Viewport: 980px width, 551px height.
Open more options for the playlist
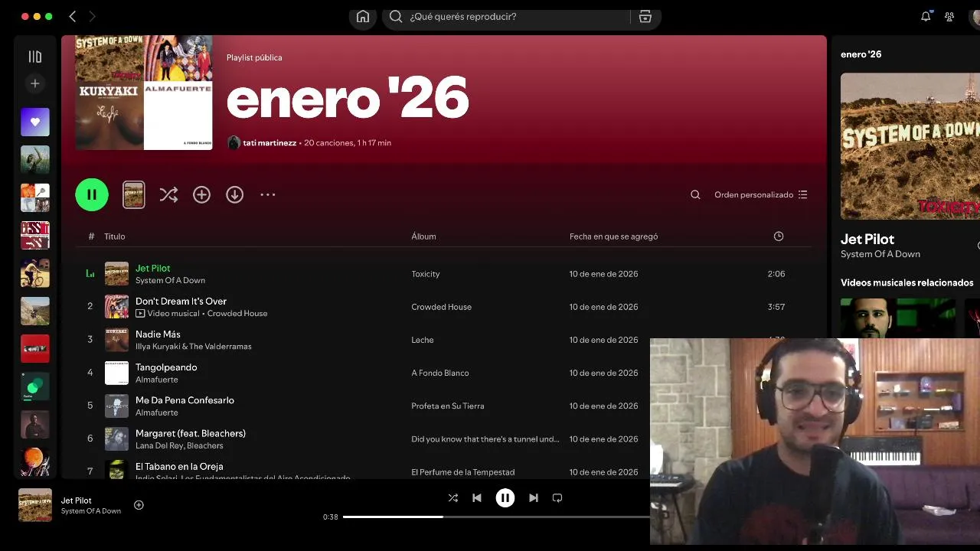click(267, 195)
